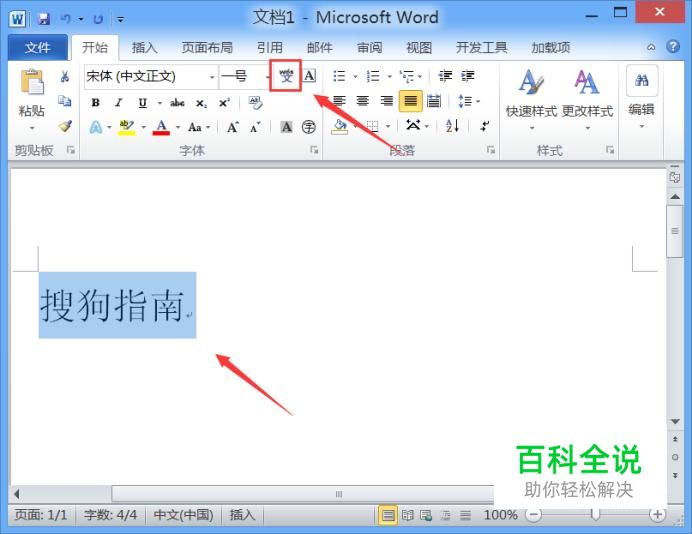692x534 pixels.
Task: Click the Redo icon
Action: (98, 19)
